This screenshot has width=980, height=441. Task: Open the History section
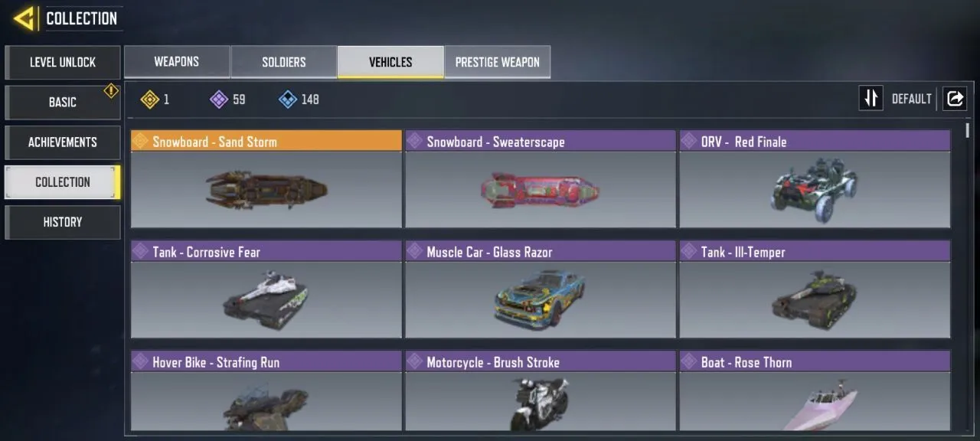tap(63, 222)
